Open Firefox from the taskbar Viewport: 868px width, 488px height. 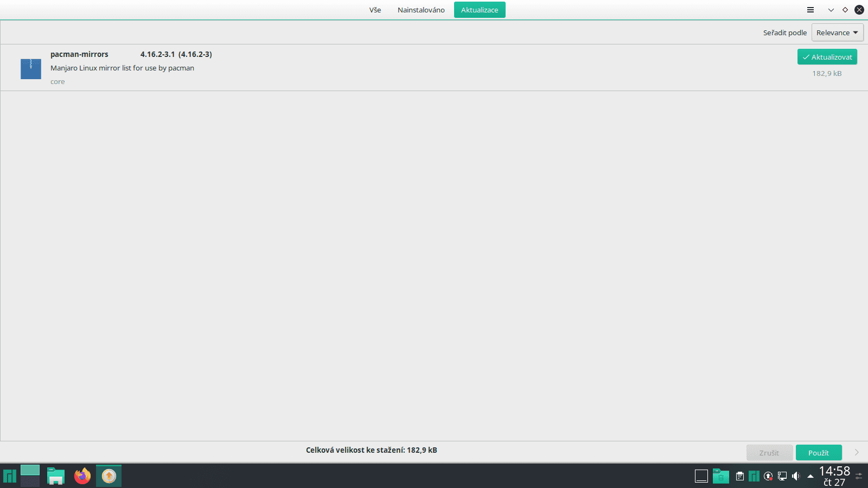82,476
